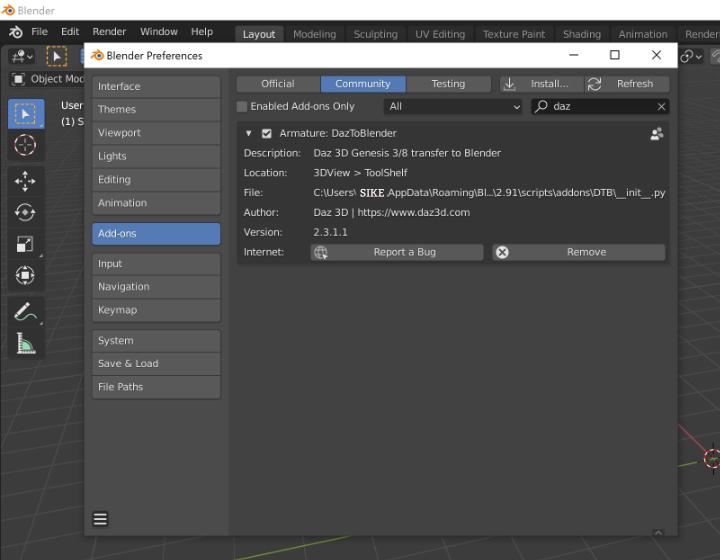Open Animation preferences section
This screenshot has width=720, height=560.
pyautogui.click(x=156, y=203)
